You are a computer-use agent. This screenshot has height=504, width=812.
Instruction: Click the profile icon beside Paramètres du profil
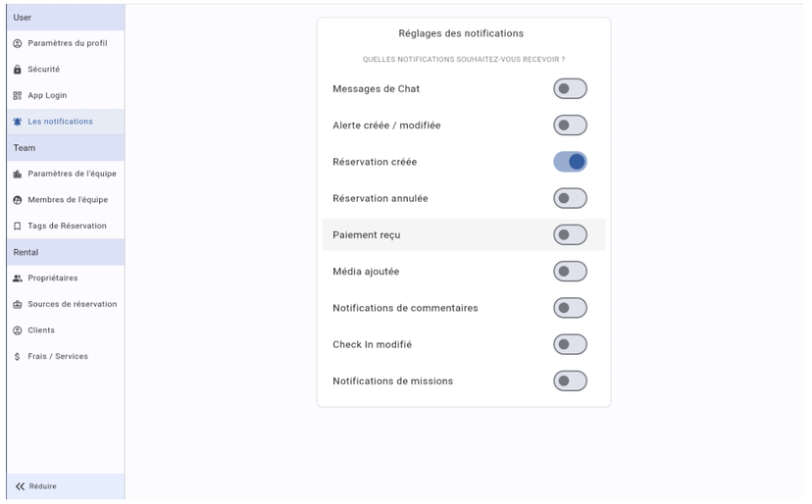(18, 43)
